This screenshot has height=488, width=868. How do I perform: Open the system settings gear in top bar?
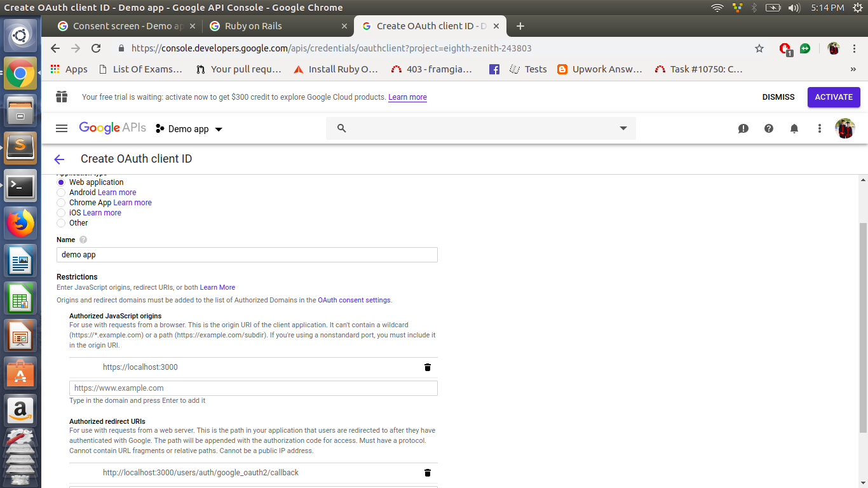[x=858, y=8]
